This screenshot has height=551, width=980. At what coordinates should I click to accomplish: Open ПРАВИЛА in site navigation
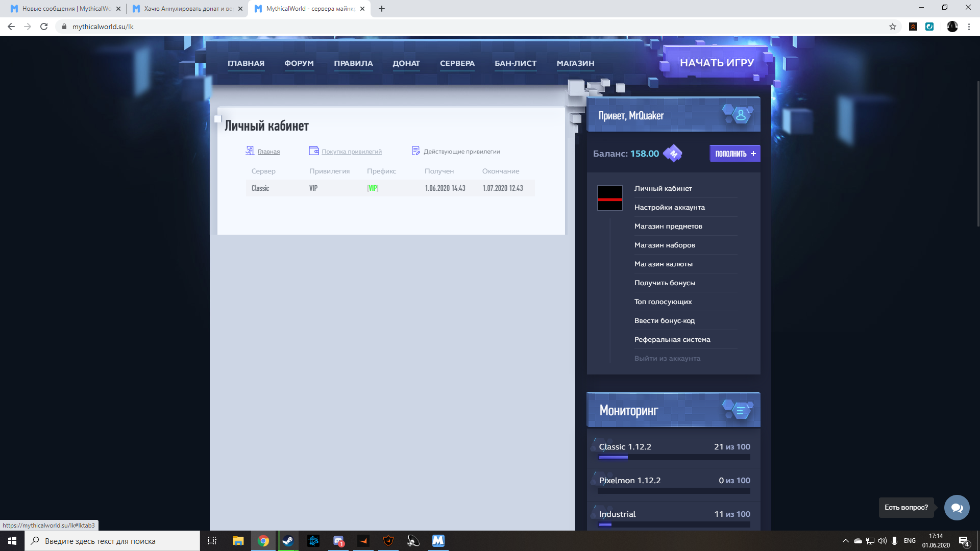[x=353, y=63]
